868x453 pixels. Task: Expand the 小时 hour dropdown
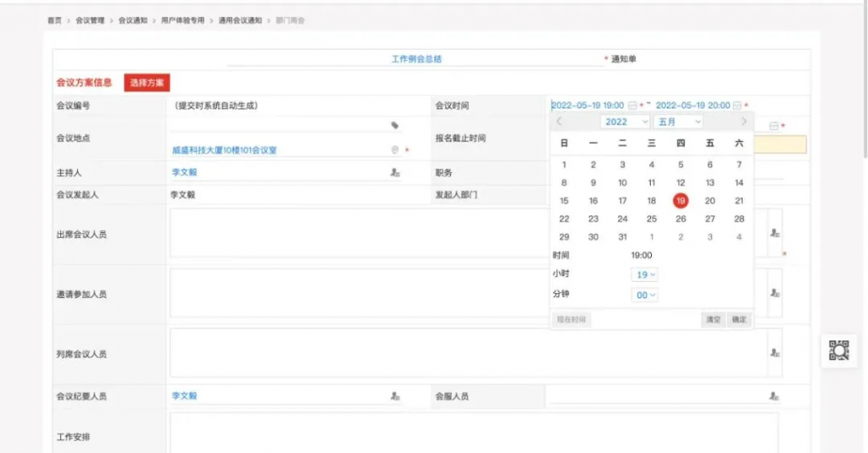pos(646,274)
